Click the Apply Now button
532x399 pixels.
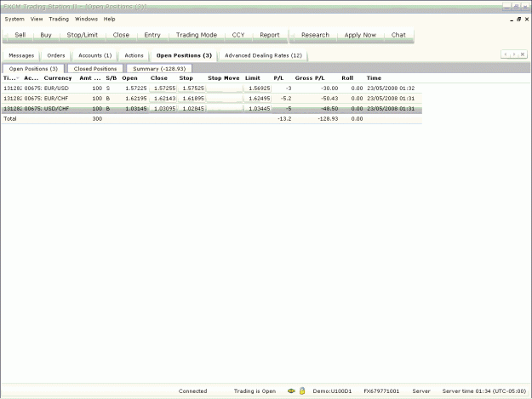[x=360, y=35]
